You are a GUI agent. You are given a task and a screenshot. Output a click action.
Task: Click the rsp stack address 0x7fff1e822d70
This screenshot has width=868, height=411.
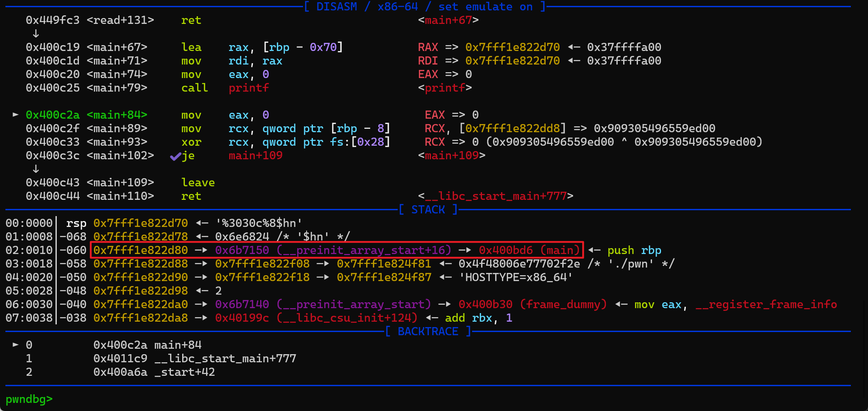click(x=140, y=223)
